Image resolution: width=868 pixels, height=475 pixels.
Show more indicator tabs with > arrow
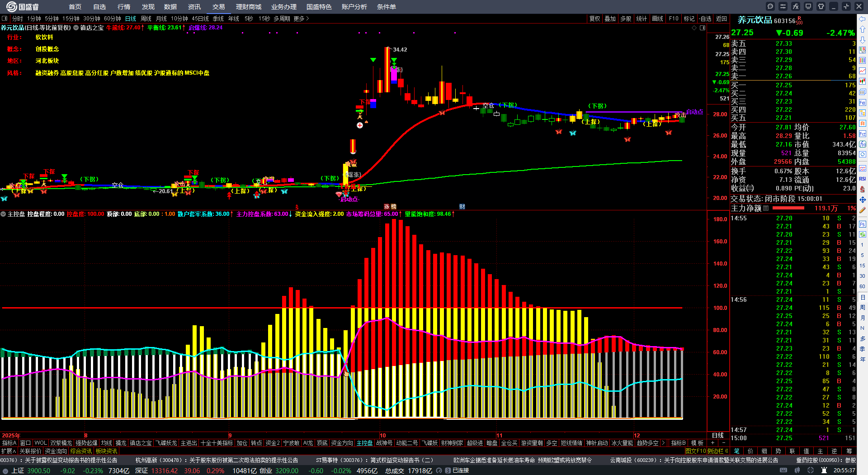[663, 443]
